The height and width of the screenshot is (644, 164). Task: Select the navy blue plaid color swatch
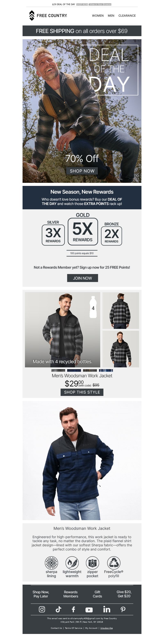[74, 370]
